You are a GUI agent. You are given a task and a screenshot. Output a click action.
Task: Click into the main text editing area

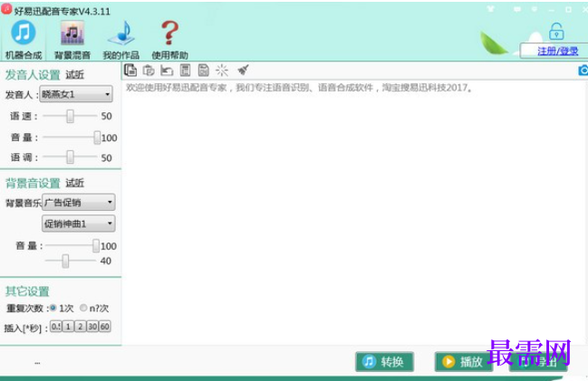coord(354,212)
